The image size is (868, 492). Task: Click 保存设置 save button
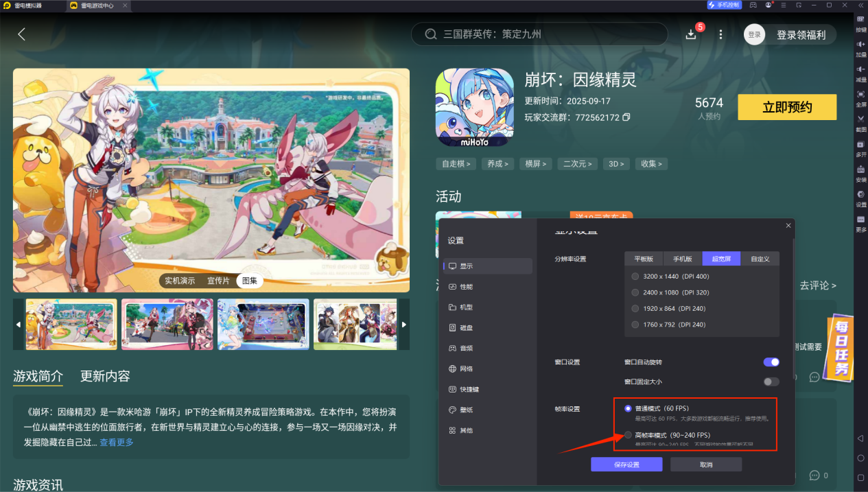(626, 465)
